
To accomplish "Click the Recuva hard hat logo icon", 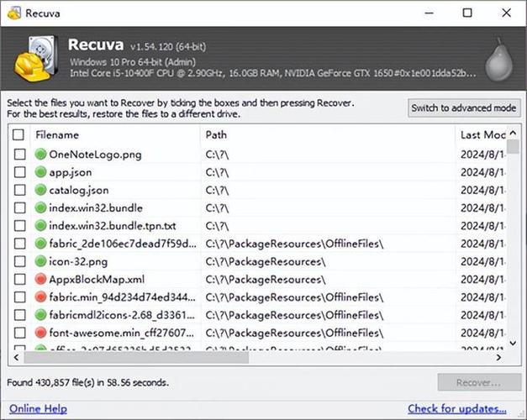I will 36,59.
